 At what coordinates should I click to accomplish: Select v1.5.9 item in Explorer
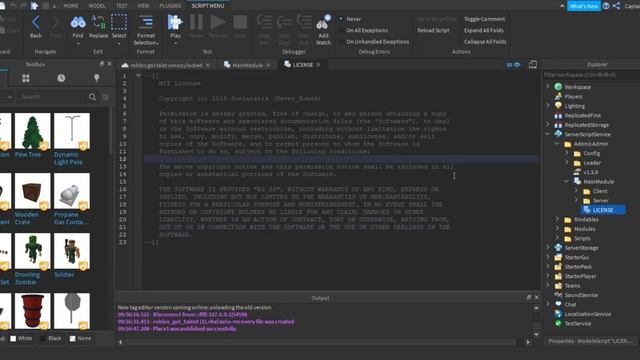coord(590,172)
